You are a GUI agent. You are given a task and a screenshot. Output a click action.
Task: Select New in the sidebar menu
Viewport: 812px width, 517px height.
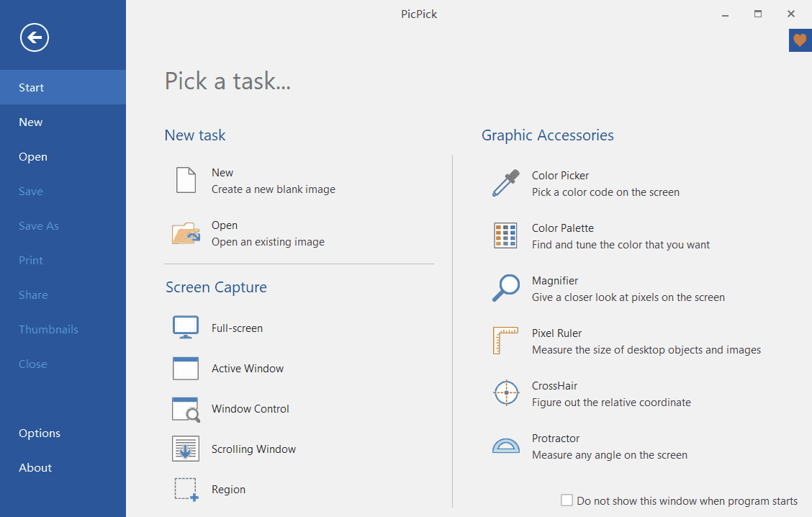point(63,122)
